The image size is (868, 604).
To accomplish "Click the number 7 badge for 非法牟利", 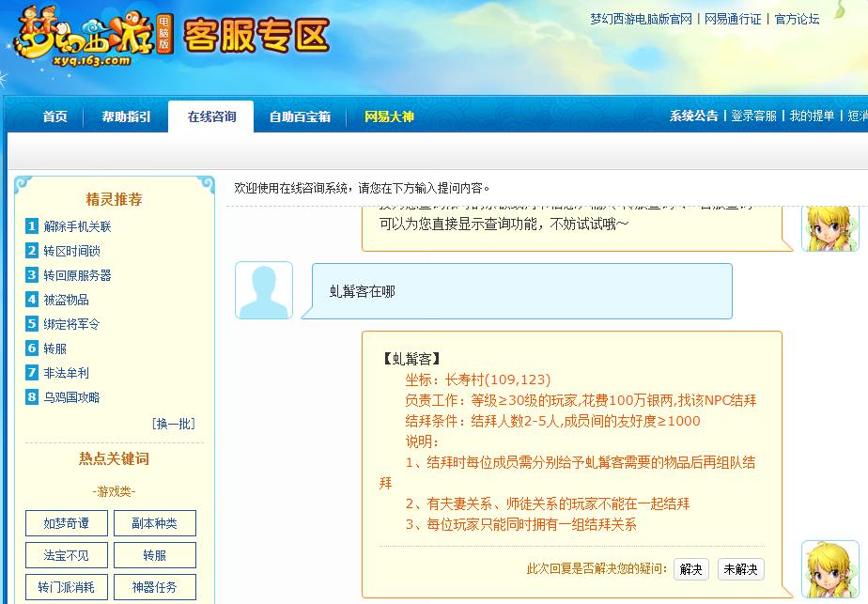I will 32,372.
